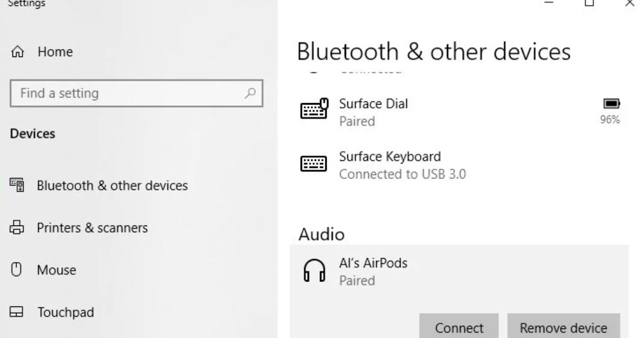Viewport: 644px width, 338px height.
Task: Open the Printers & scanners page
Action: click(x=92, y=228)
